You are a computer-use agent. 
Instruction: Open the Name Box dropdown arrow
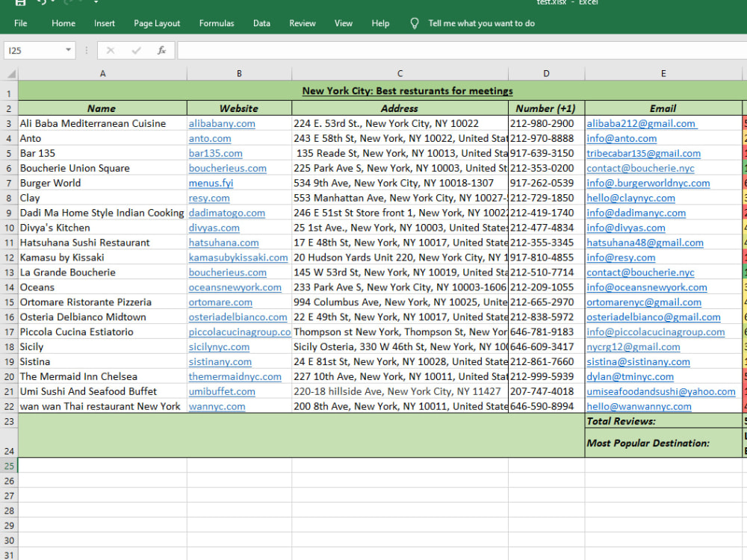click(68, 49)
